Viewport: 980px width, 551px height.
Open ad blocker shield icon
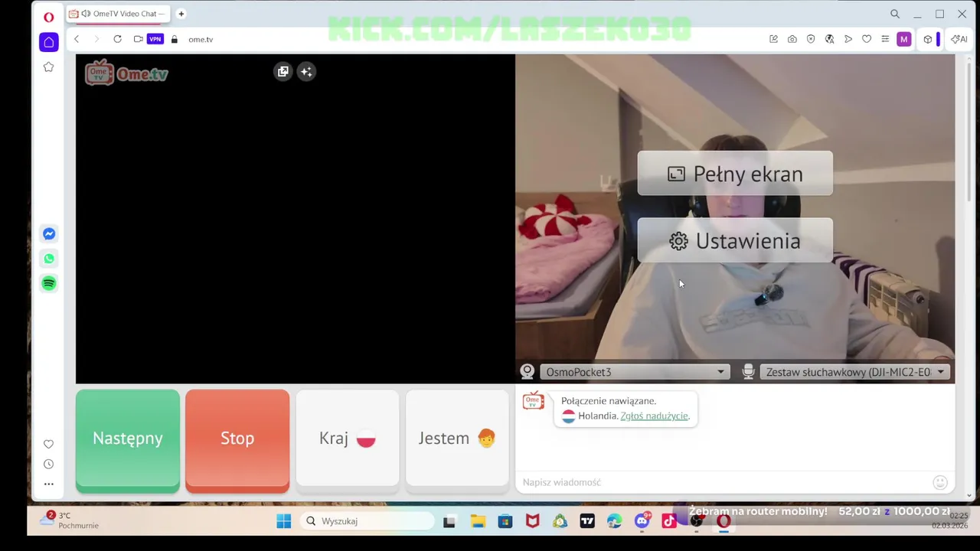811,39
